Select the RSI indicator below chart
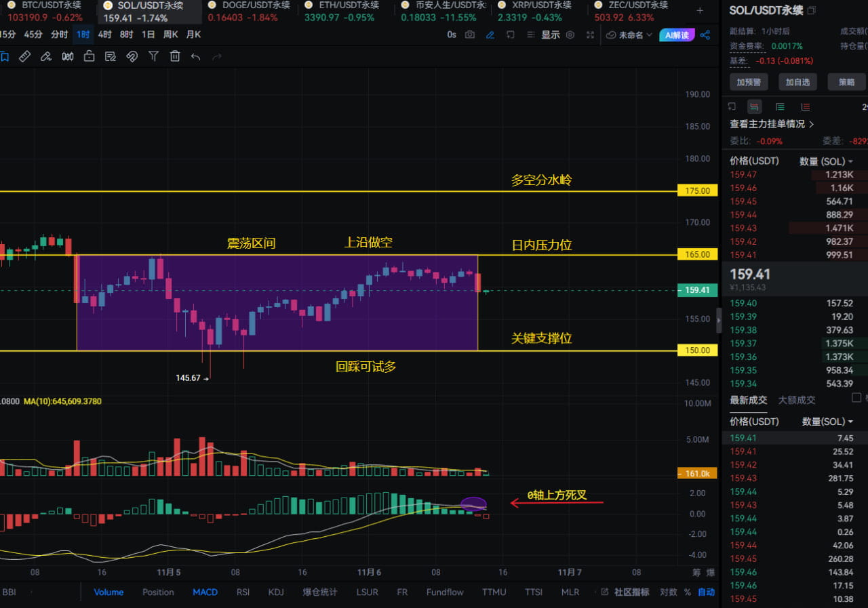Image resolution: width=868 pixels, height=608 pixels. pos(243,592)
